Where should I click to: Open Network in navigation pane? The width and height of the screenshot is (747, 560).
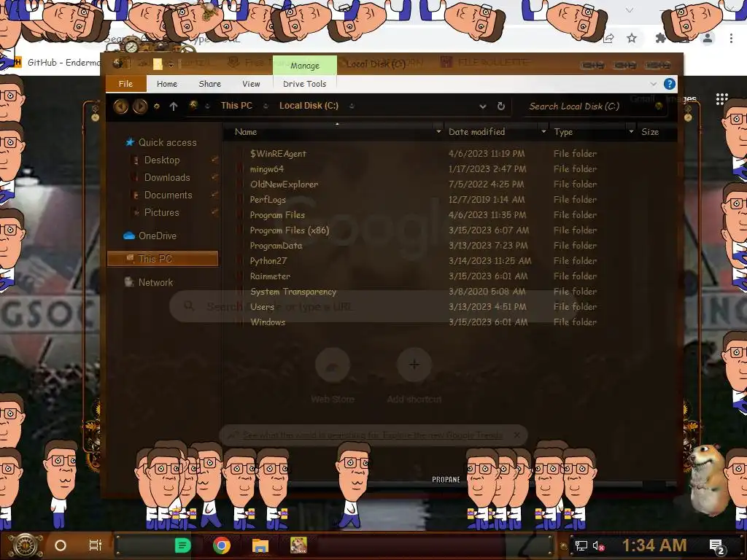pyautogui.click(x=149, y=282)
